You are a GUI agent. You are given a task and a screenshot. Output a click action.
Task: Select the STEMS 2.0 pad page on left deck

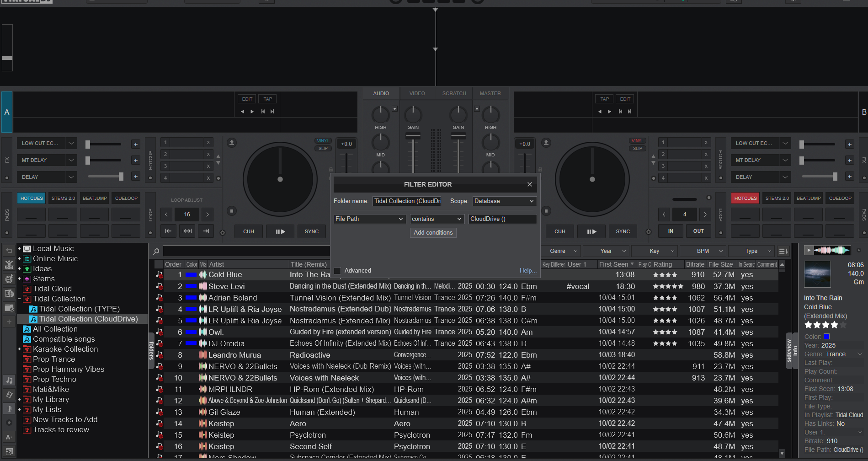tap(63, 198)
